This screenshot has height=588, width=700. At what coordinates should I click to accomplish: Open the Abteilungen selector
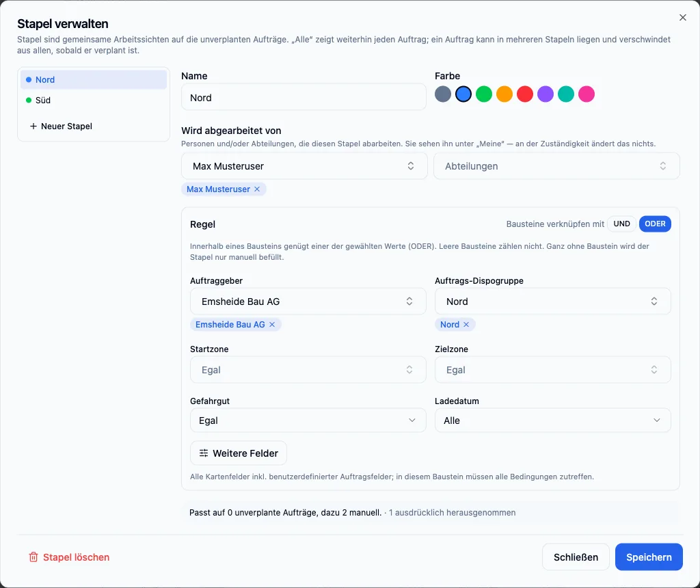tap(556, 166)
